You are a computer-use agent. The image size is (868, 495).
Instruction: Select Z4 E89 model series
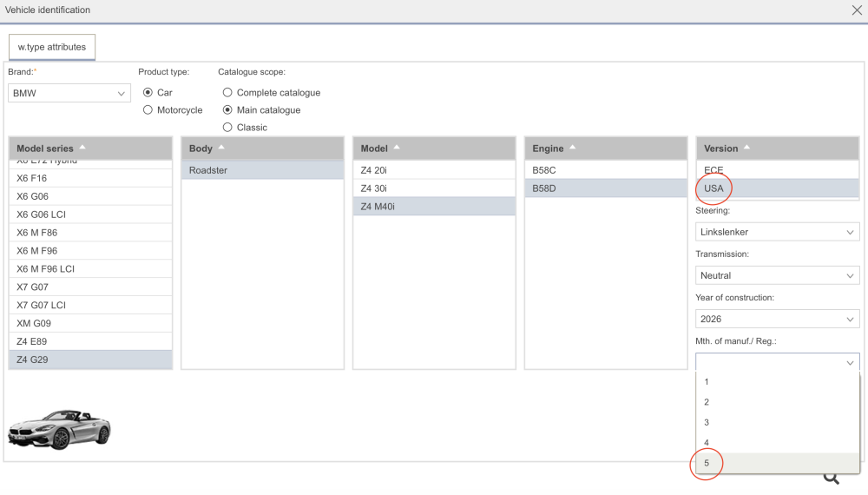point(91,341)
